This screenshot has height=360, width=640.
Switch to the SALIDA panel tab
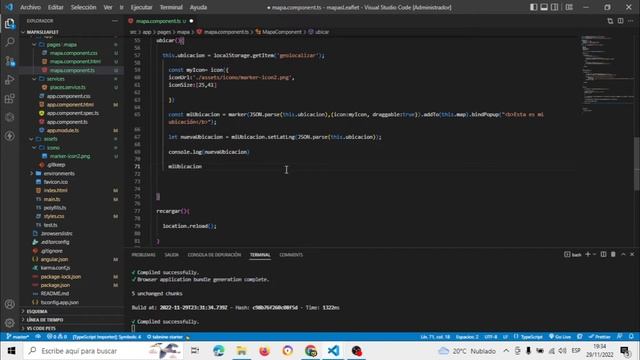click(171, 255)
